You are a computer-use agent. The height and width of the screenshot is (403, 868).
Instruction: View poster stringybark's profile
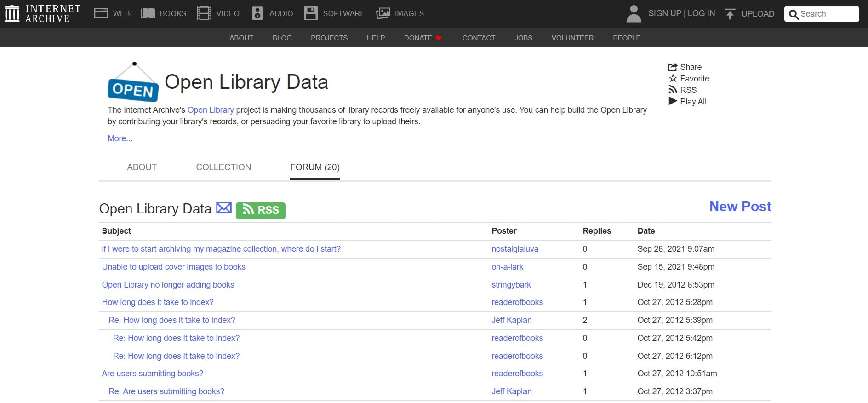coord(511,285)
